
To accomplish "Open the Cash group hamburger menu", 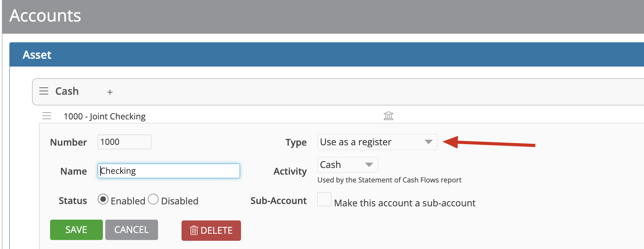I will [x=43, y=91].
